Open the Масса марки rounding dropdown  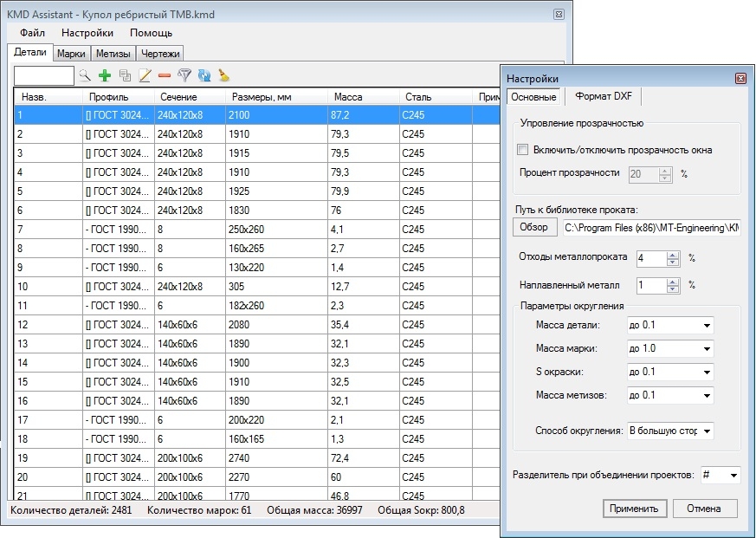click(707, 348)
